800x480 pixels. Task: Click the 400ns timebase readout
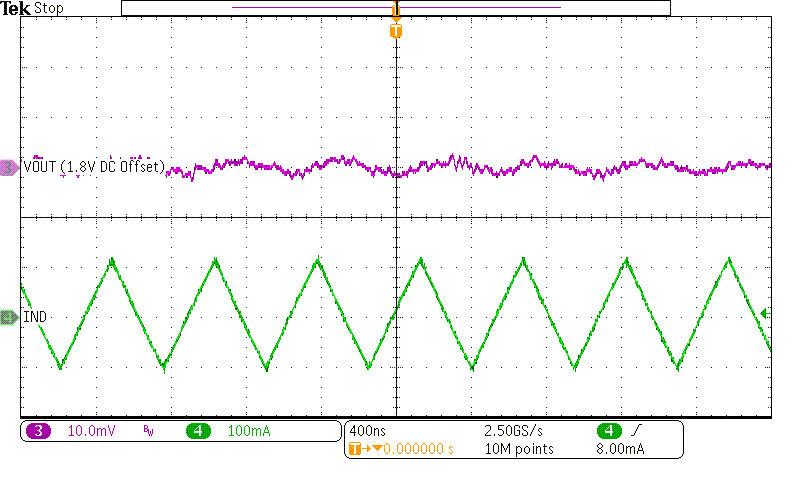point(367,431)
